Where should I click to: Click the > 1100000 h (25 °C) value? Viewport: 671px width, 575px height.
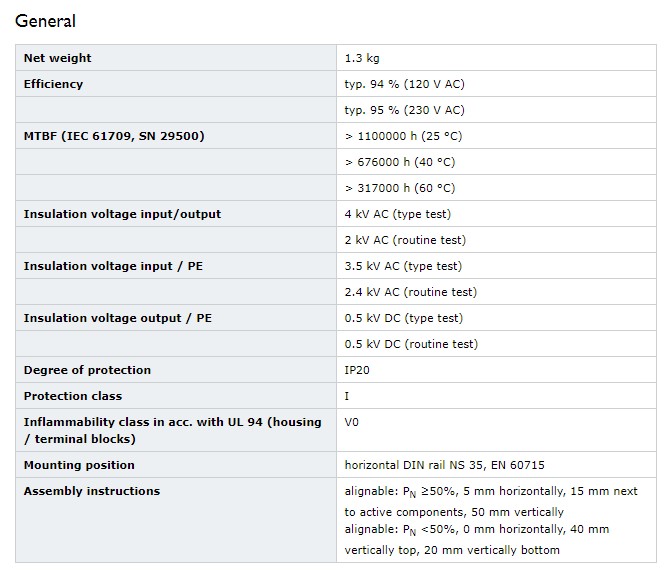pyautogui.click(x=403, y=136)
